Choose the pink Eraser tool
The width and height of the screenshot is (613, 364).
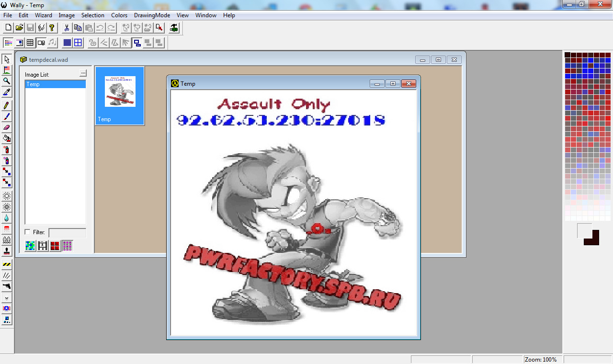[7, 127]
